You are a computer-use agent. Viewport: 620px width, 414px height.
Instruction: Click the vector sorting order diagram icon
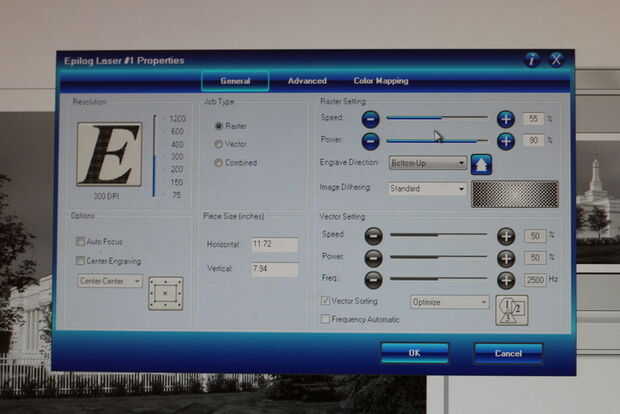(512, 310)
